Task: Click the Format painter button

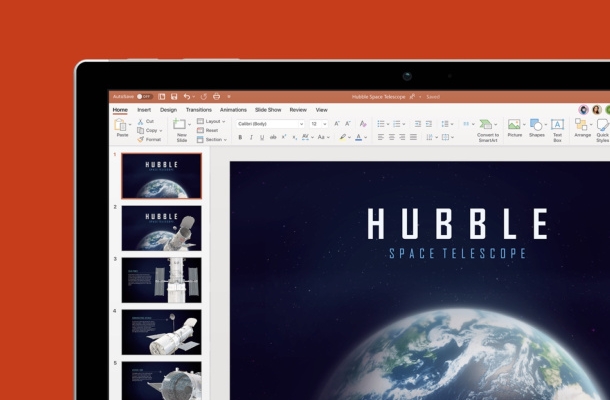Action: [x=149, y=139]
